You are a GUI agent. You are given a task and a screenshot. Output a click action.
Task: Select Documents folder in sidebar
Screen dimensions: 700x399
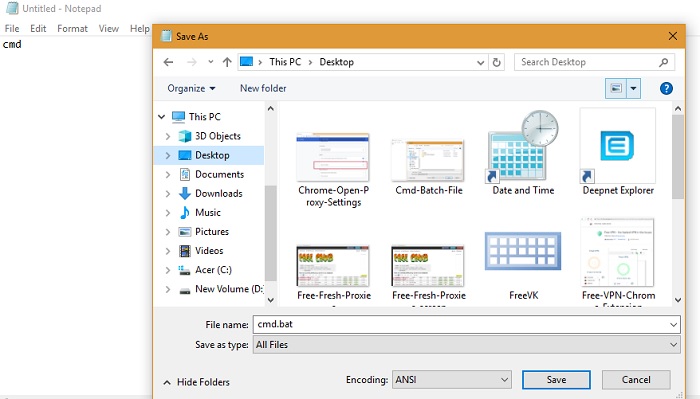pyautogui.click(x=211, y=175)
